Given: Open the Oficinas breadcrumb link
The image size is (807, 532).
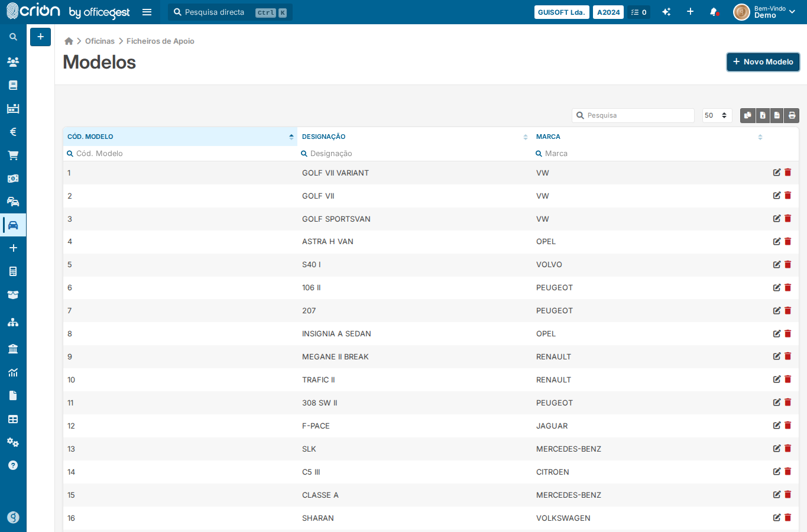Looking at the screenshot, I should pos(100,41).
